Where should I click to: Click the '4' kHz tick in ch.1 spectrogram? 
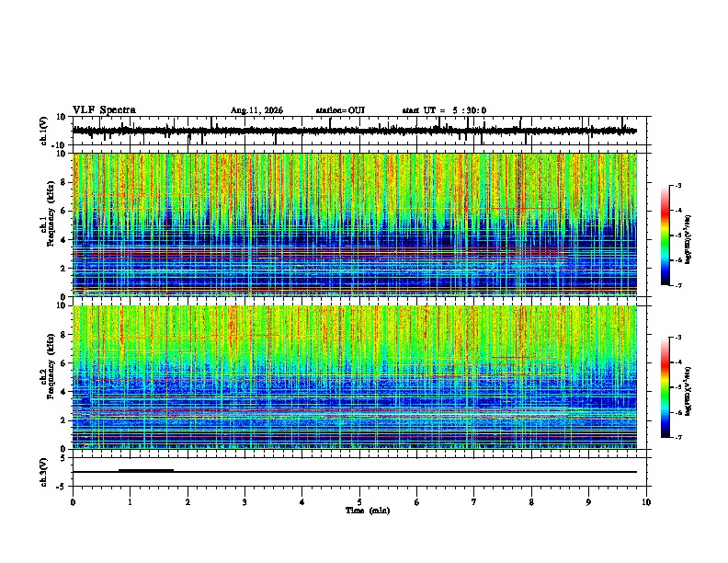64,240
